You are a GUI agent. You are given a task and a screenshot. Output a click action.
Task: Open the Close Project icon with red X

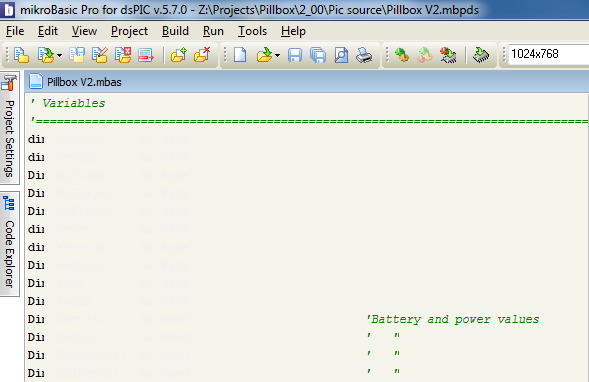[x=123, y=55]
